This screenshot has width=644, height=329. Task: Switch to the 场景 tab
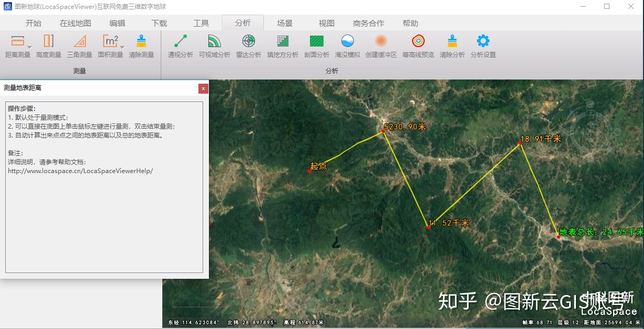point(285,23)
